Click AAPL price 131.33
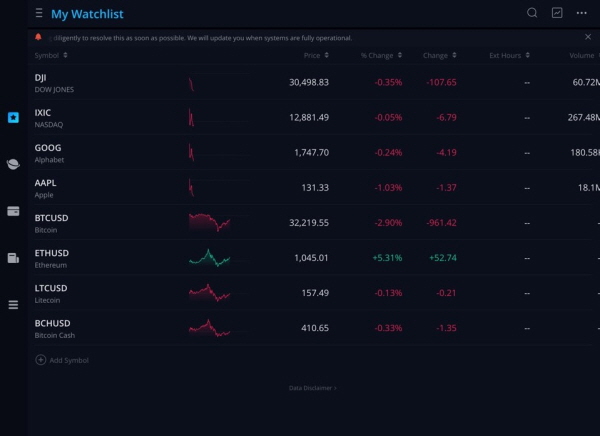Image resolution: width=600 pixels, height=436 pixels. pyautogui.click(x=315, y=188)
